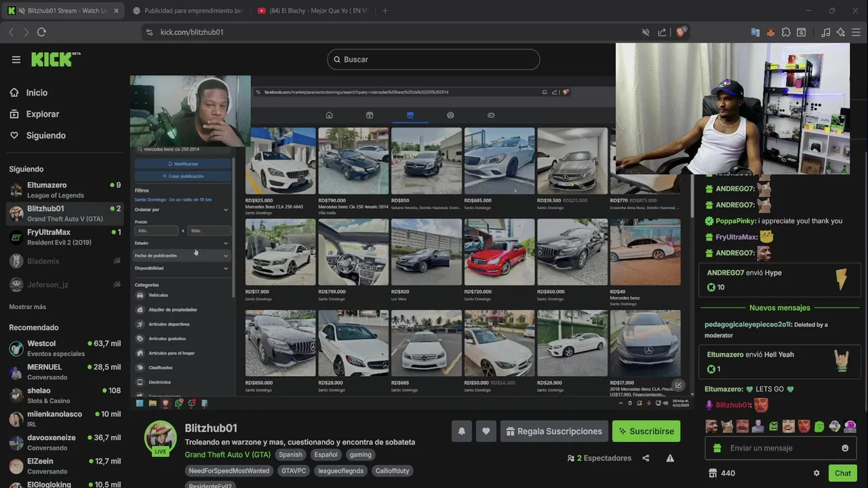Open the davooxeneize recommended channel
868x488 pixels.
[64, 443]
